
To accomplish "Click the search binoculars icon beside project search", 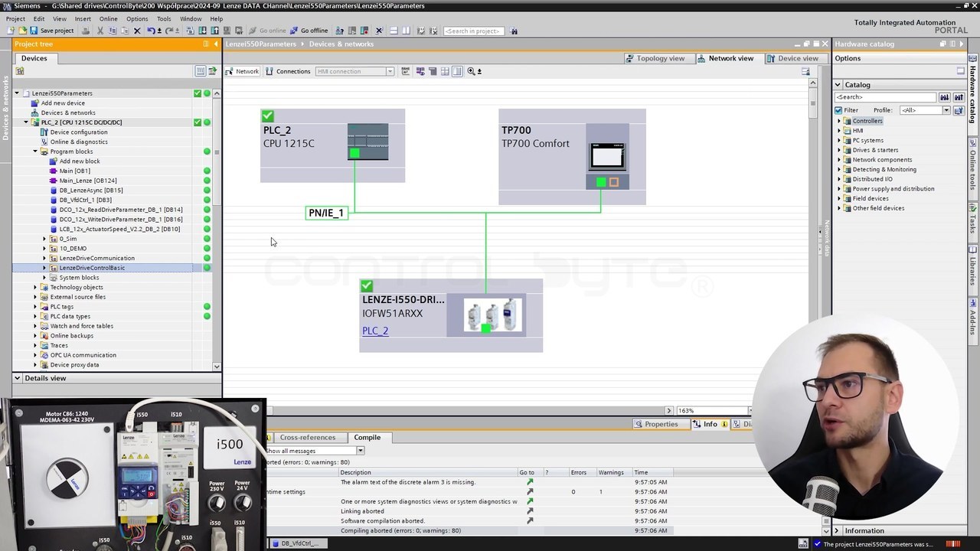I will pos(514,31).
